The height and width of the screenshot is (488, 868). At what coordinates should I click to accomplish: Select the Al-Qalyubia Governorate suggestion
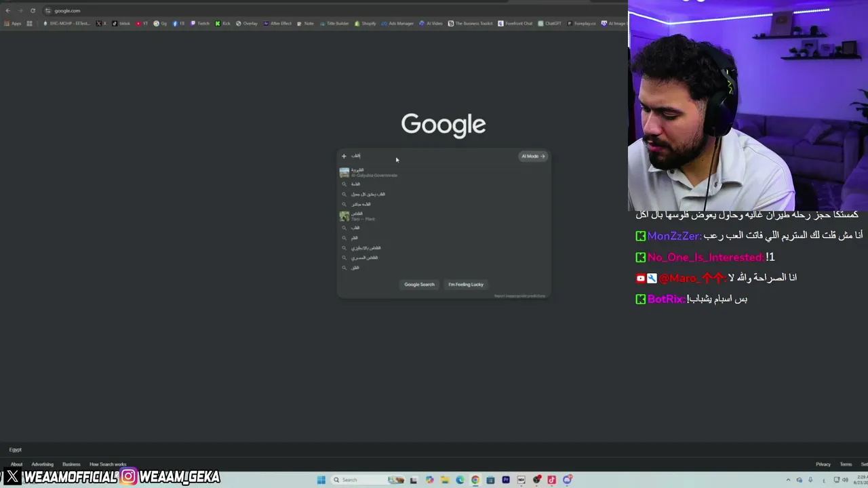(443, 173)
